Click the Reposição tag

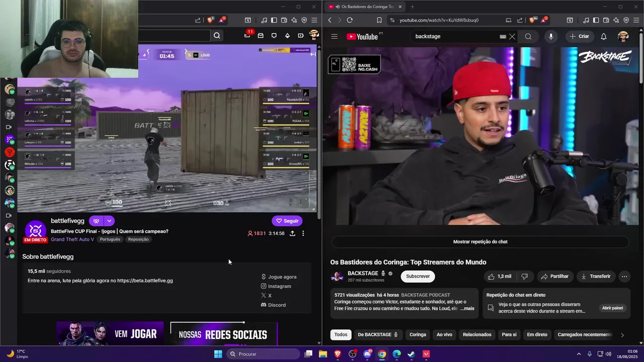[138, 239]
